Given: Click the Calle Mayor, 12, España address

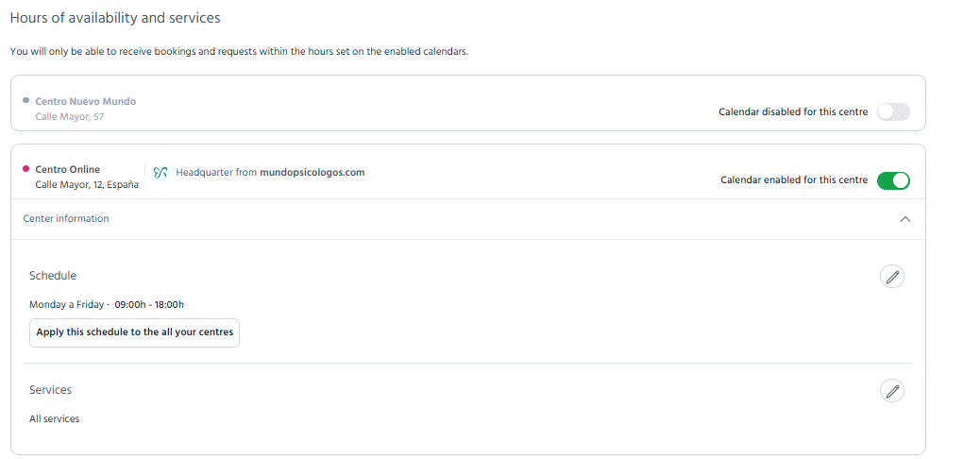Looking at the screenshot, I should 87,185.
